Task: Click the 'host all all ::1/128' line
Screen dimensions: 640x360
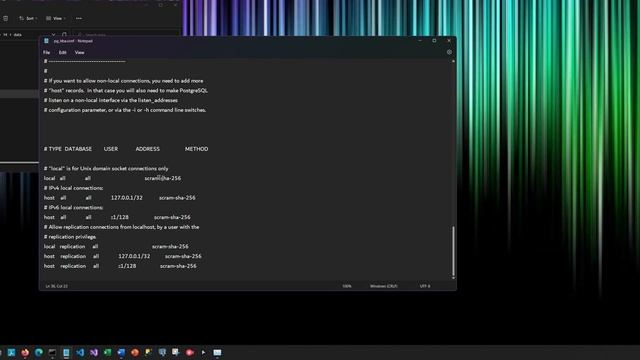Action: tap(117, 218)
